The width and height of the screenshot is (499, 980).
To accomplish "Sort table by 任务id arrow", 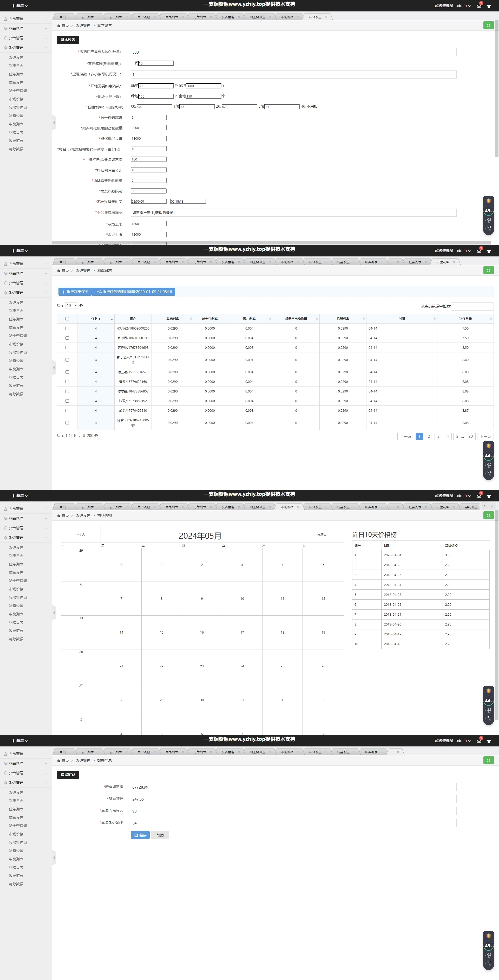I will 112,319.
